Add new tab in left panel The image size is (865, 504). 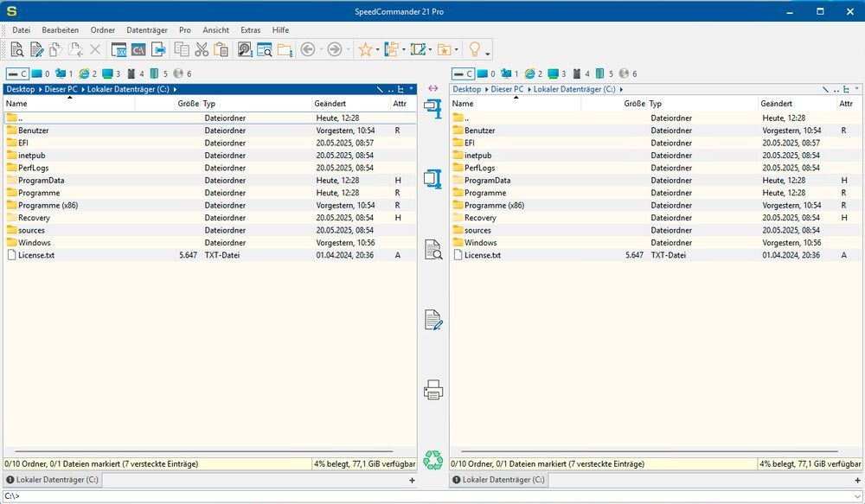coord(412,480)
